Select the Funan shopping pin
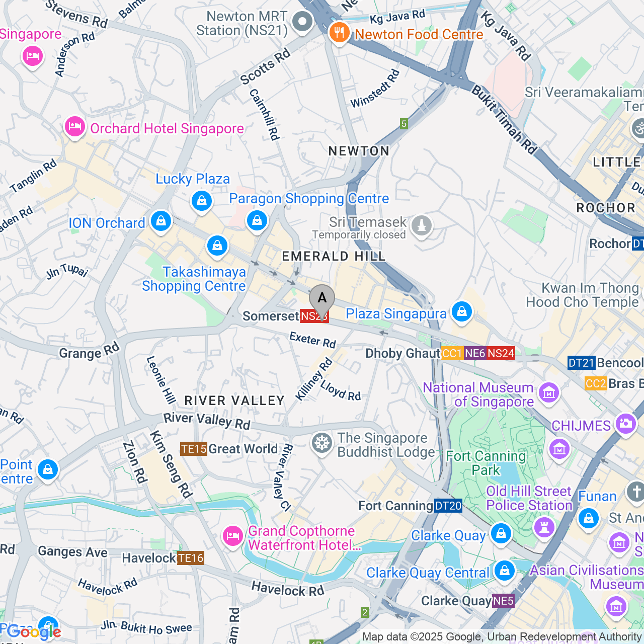Viewport: 644px width, 644px height. [589, 518]
